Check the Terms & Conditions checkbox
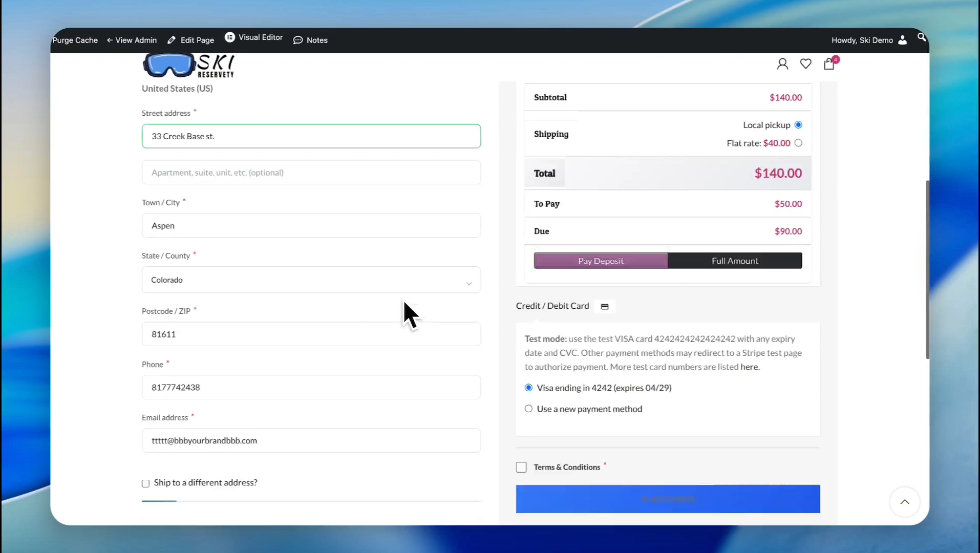Image resolution: width=980 pixels, height=553 pixels. tap(521, 467)
